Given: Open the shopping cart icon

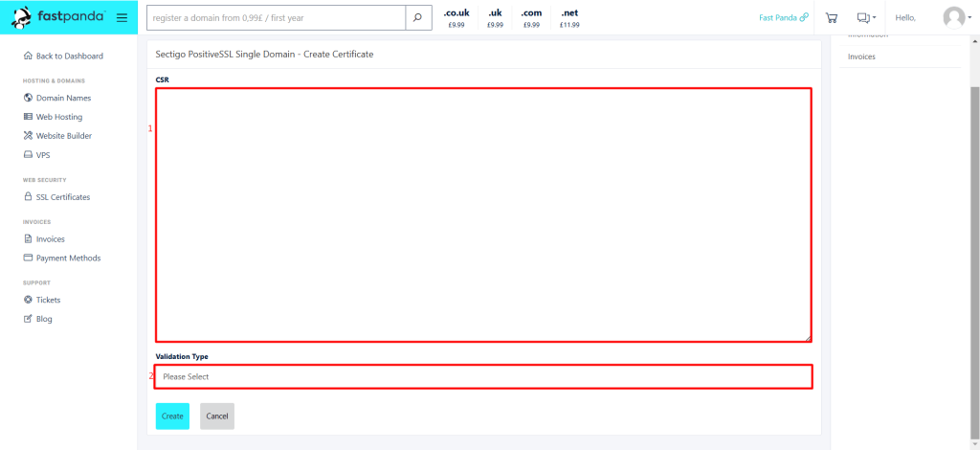Looking at the screenshot, I should pyautogui.click(x=832, y=18).
